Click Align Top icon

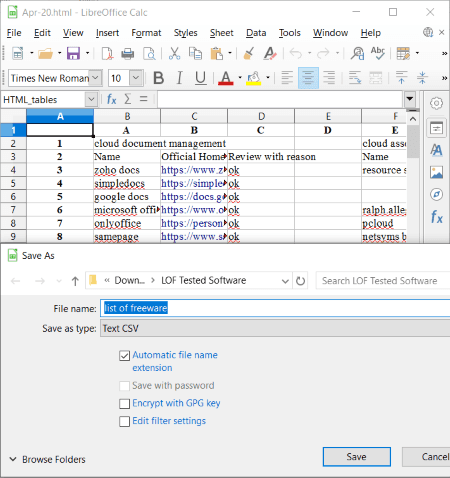pos(402,78)
